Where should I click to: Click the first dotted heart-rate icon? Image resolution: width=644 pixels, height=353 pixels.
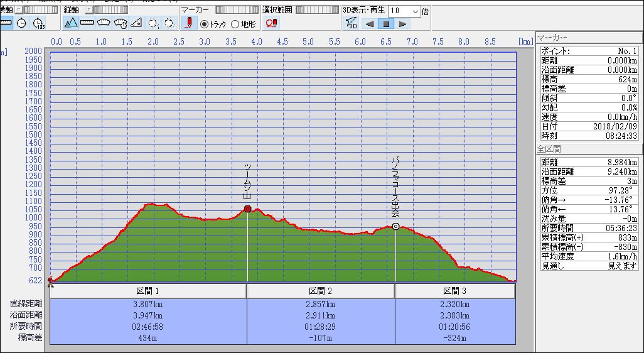[153, 23]
